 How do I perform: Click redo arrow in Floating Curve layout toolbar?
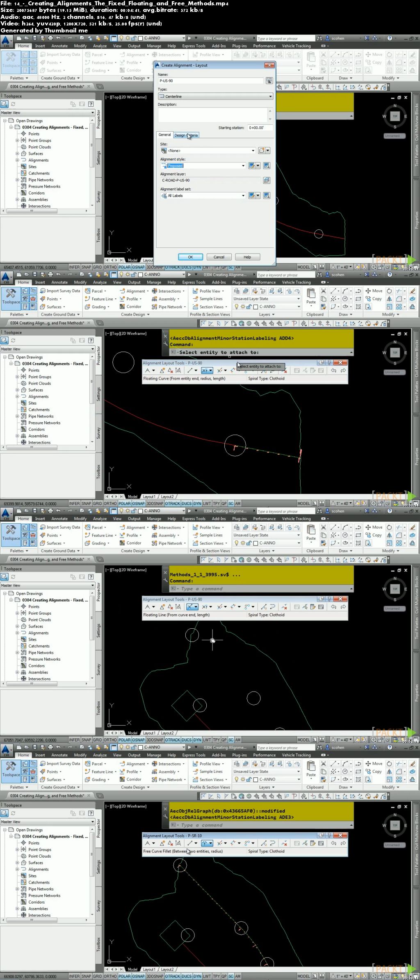click(343, 371)
